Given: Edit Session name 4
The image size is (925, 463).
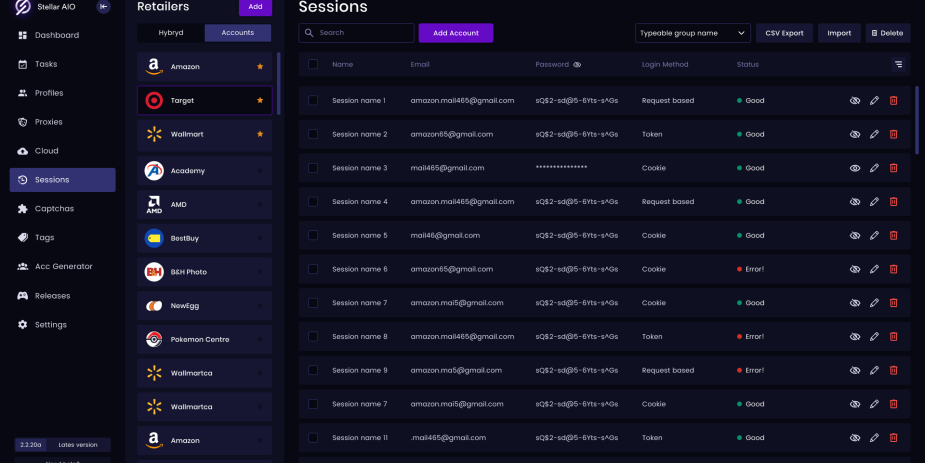Looking at the screenshot, I should (x=874, y=202).
